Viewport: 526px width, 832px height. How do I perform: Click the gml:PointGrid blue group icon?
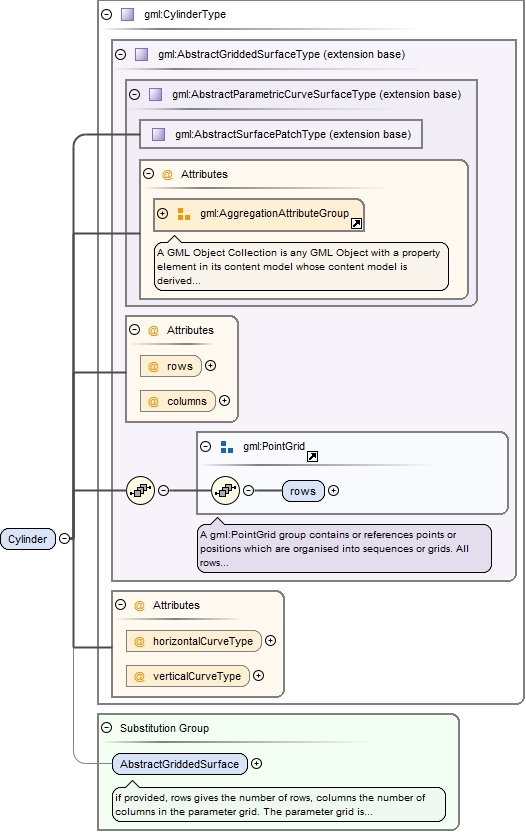point(227,447)
